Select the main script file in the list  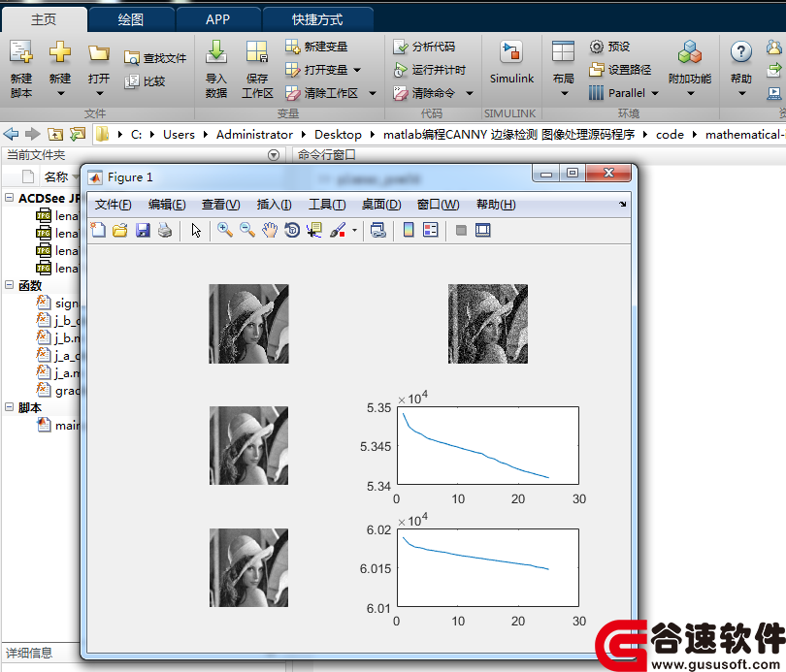tap(58, 425)
